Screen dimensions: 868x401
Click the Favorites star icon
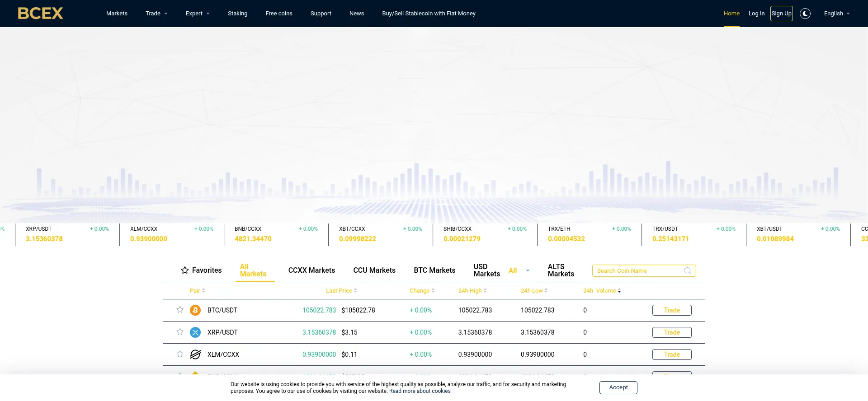click(x=185, y=270)
